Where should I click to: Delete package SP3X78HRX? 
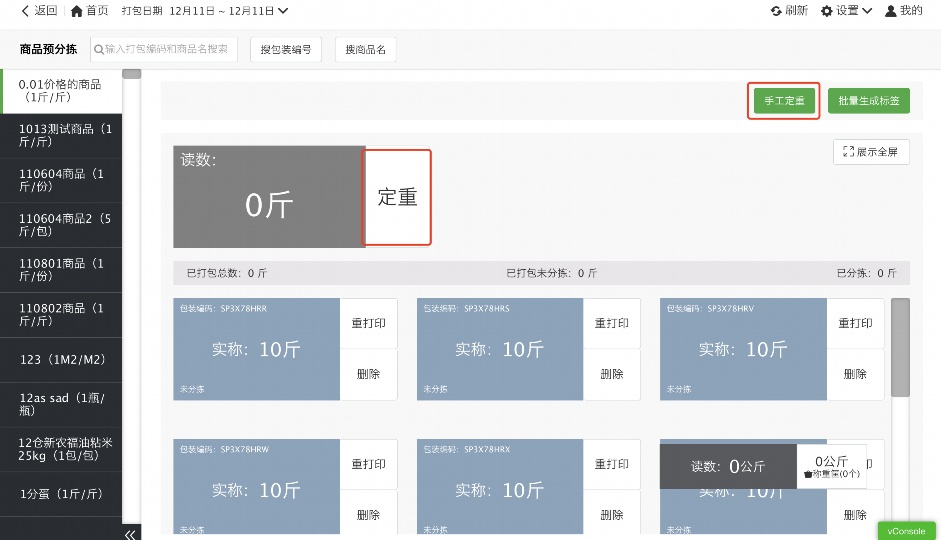point(612,515)
